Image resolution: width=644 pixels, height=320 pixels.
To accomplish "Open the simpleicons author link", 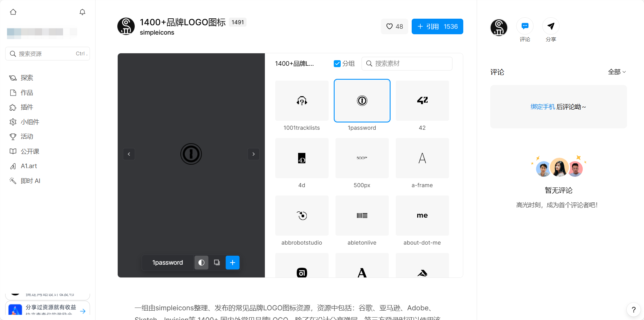I will (157, 33).
